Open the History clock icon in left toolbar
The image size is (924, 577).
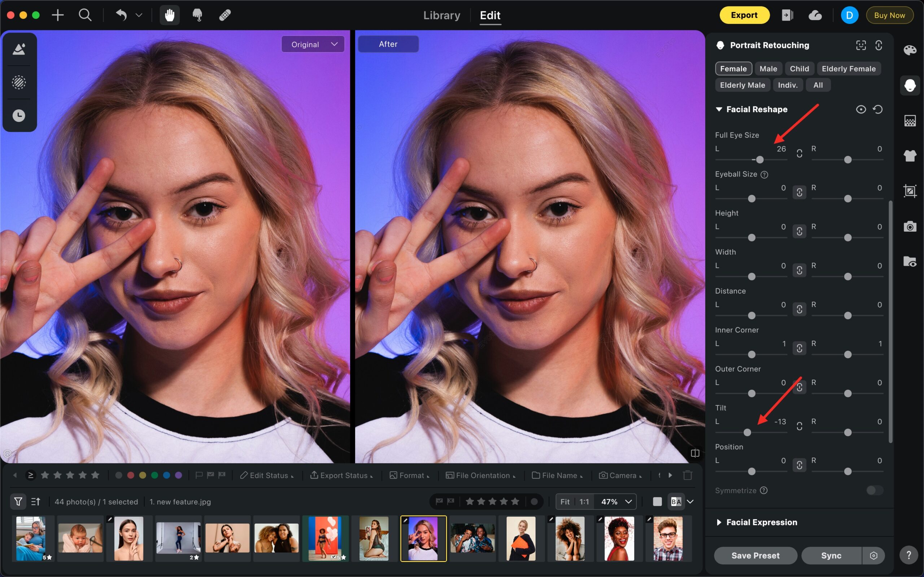coord(19,115)
